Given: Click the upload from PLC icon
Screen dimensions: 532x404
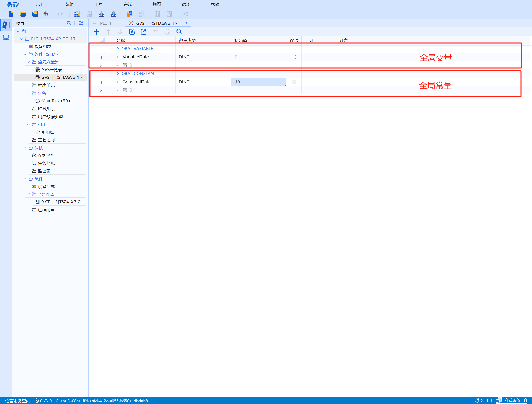Looking at the screenshot, I should click(x=113, y=14).
